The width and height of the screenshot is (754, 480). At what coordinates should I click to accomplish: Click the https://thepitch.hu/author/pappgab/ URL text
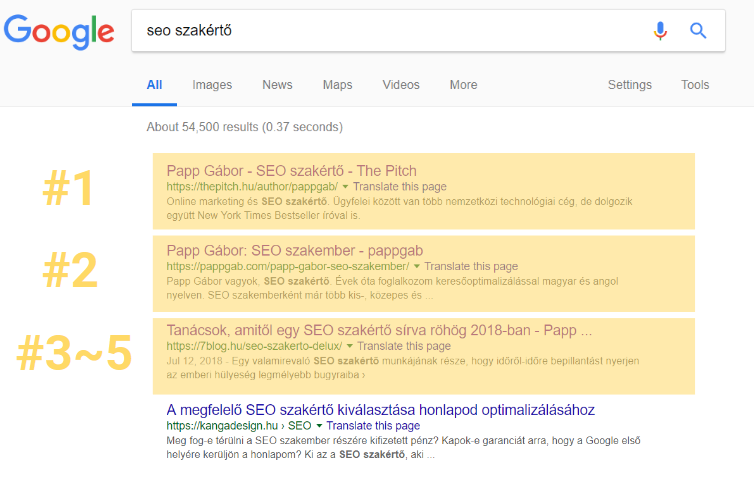252,187
